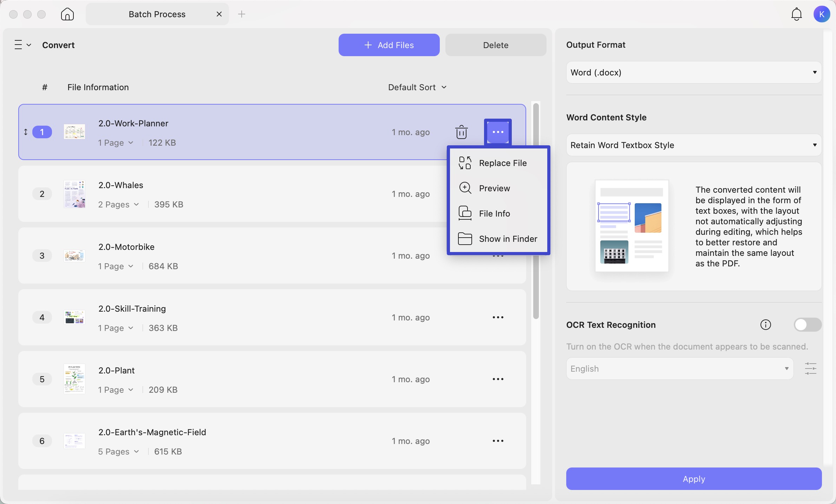The image size is (836, 504).
Task: Open the Convert mode list menu
Action: pos(22,45)
